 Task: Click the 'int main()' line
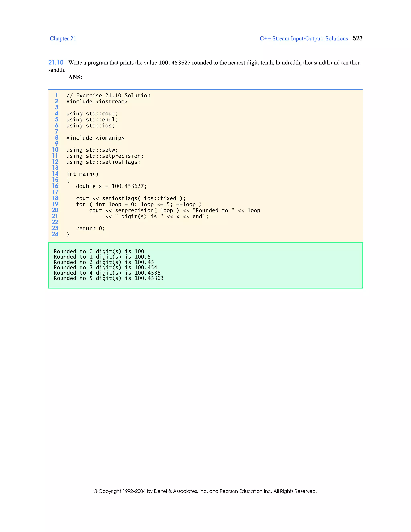(x=82, y=174)
